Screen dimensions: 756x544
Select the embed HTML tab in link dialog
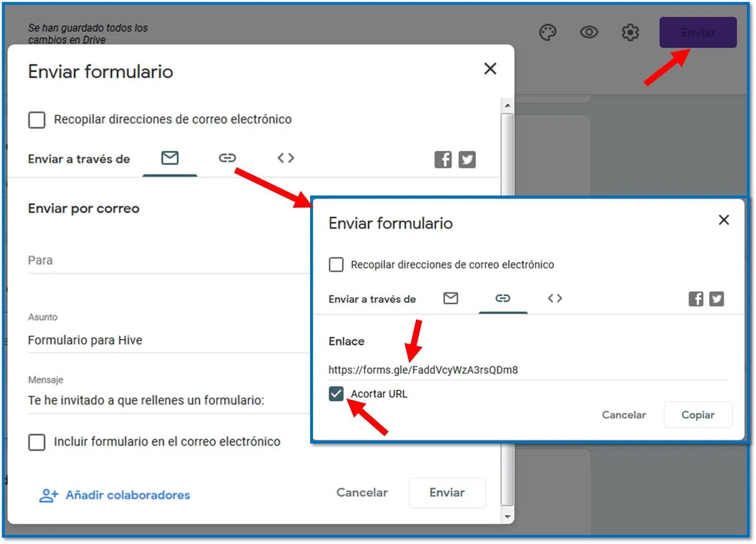click(555, 299)
